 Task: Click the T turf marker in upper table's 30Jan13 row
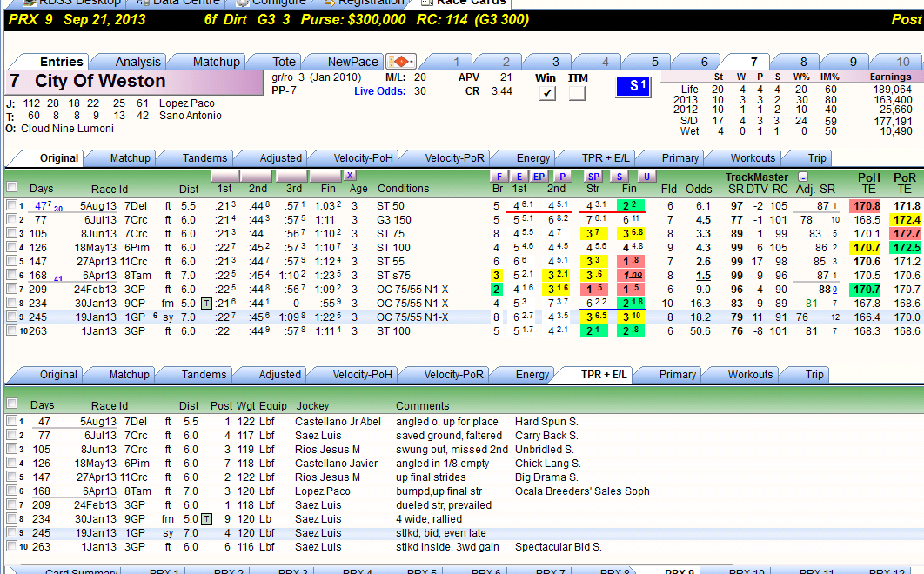pos(206,304)
